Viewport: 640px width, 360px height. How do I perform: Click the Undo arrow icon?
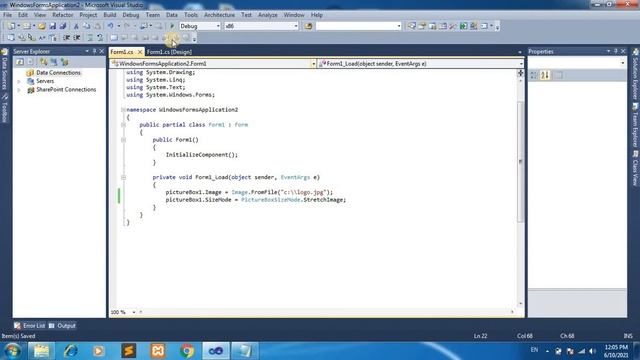(111, 26)
